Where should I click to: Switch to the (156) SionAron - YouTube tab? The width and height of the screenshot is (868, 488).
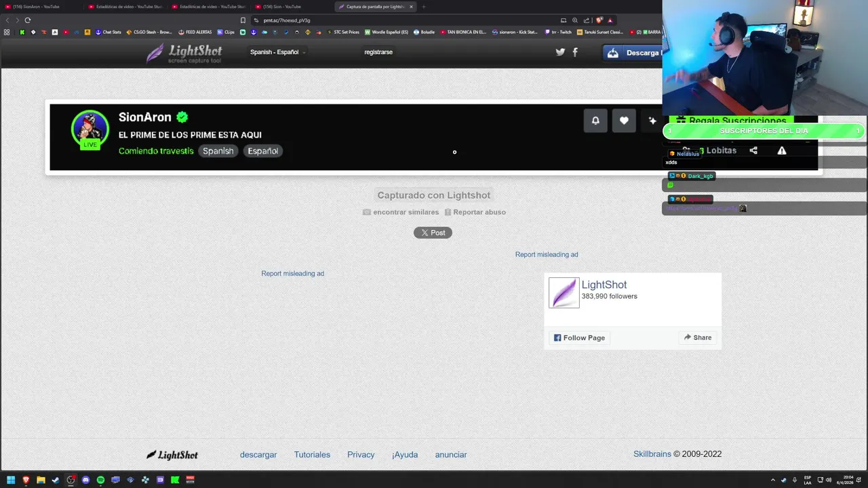click(42, 7)
